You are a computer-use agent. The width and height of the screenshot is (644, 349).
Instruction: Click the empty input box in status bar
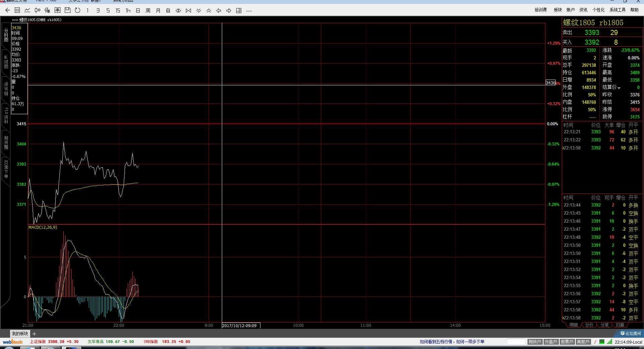point(516,342)
